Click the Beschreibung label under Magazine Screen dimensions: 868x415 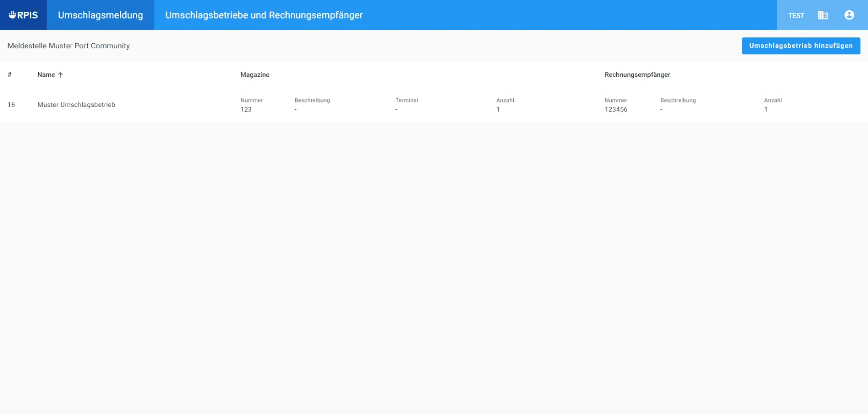click(x=312, y=101)
